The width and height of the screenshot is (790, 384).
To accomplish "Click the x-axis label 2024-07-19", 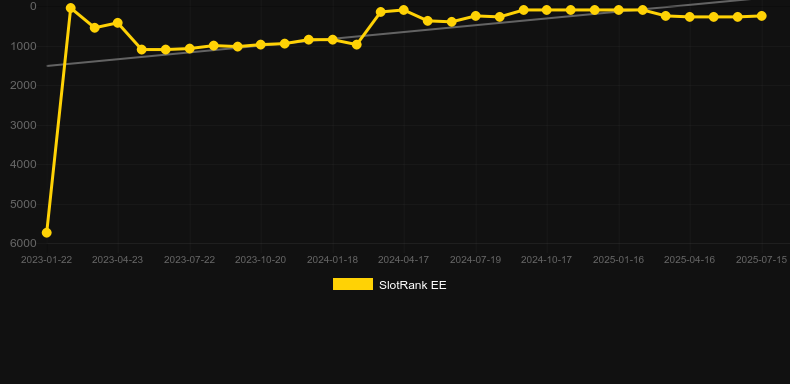I will tap(476, 260).
